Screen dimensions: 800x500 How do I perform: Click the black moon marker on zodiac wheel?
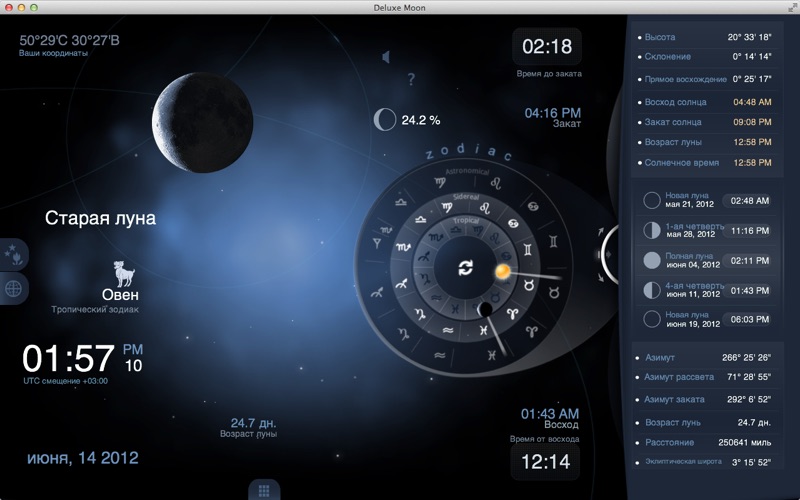(485, 309)
